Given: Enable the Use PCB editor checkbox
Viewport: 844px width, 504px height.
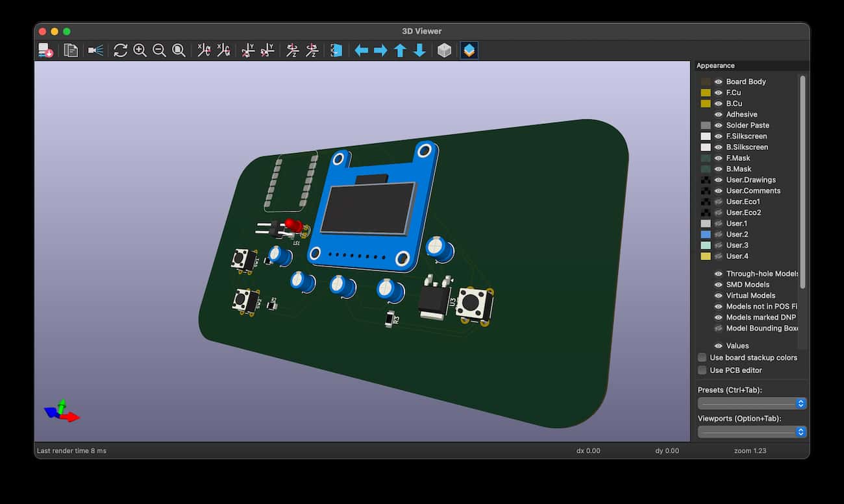Looking at the screenshot, I should [x=702, y=370].
